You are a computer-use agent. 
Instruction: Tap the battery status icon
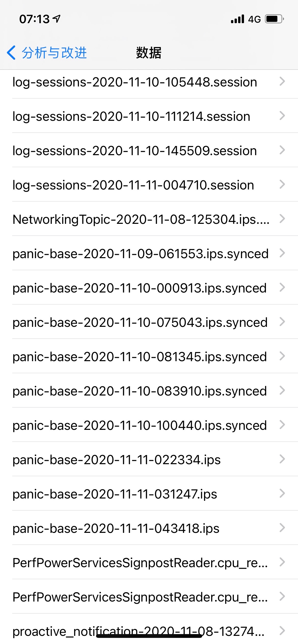(x=274, y=19)
